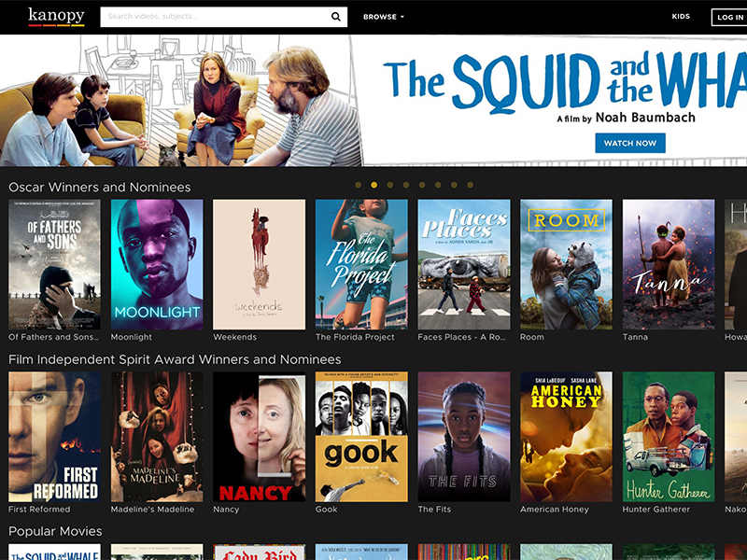Open Film Independent Spirit Award Winners heading
This screenshot has width=747, height=560.
pos(175,359)
